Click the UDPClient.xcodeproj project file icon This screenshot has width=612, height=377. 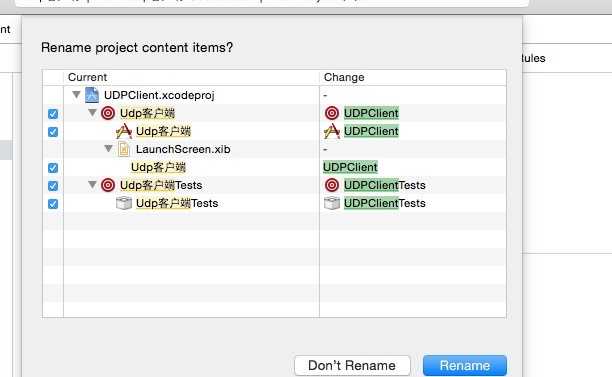point(92,95)
